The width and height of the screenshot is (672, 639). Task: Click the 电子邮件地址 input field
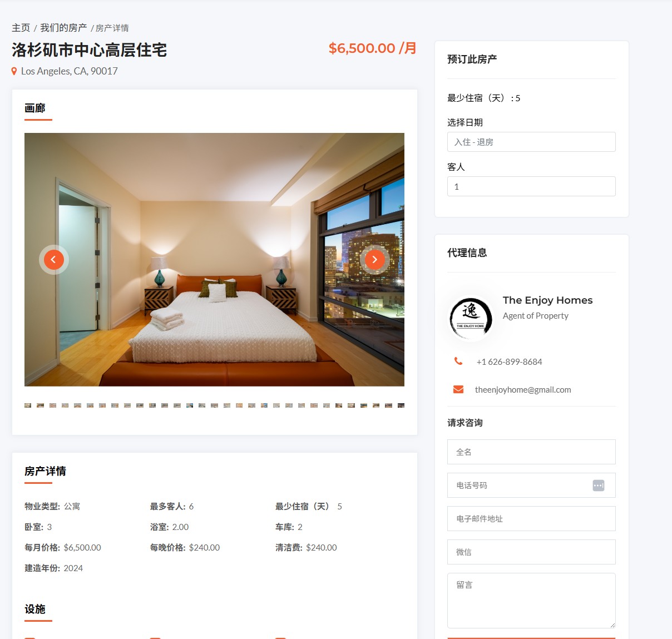(531, 519)
